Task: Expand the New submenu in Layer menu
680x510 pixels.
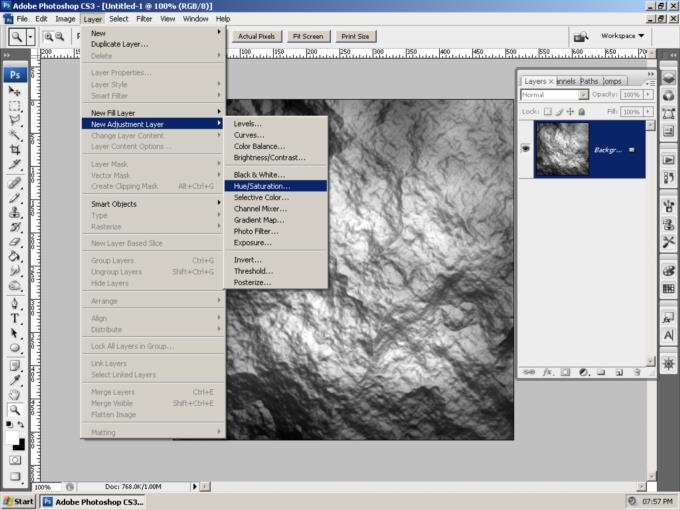Action: [154, 33]
